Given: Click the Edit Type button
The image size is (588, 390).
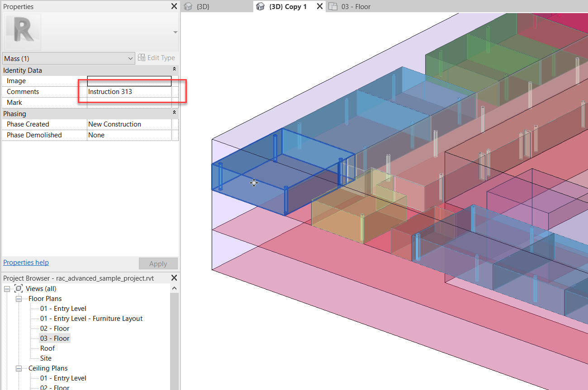Looking at the screenshot, I should pos(156,58).
